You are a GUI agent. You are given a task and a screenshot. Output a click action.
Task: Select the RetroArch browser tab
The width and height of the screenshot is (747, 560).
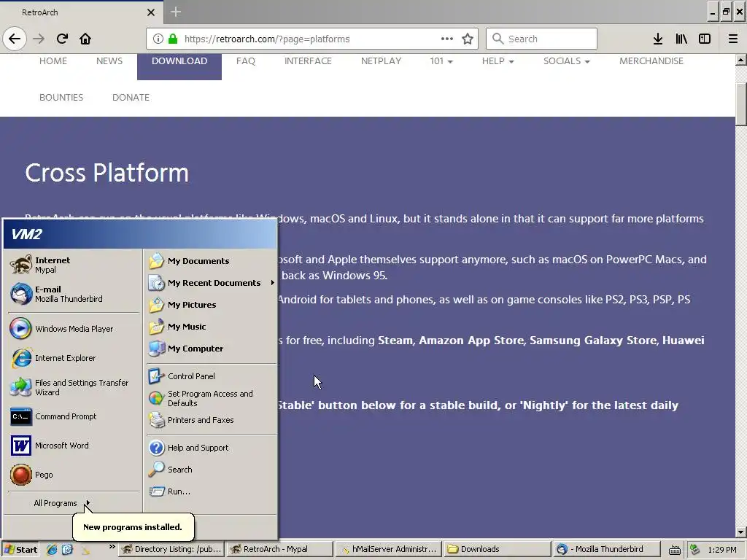[x=82, y=12]
